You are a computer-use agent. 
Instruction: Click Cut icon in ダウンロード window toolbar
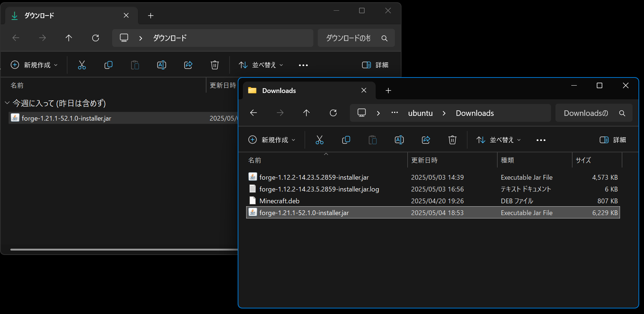click(x=82, y=65)
